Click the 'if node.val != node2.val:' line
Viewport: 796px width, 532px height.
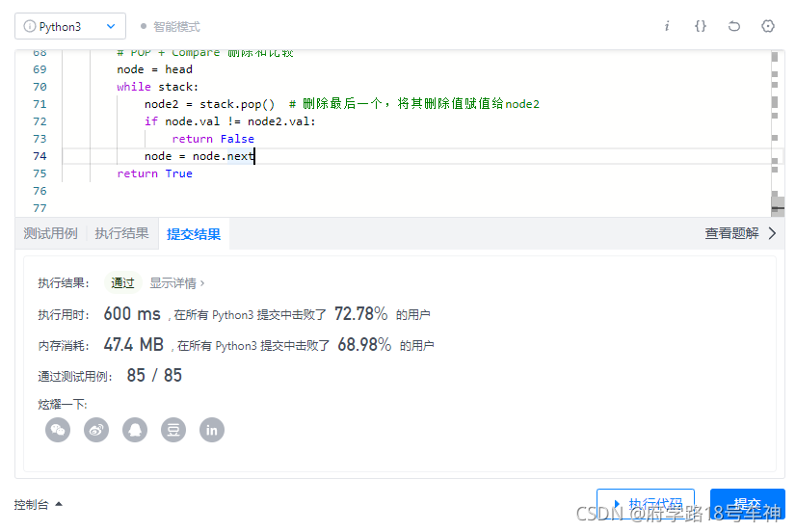click(x=229, y=121)
